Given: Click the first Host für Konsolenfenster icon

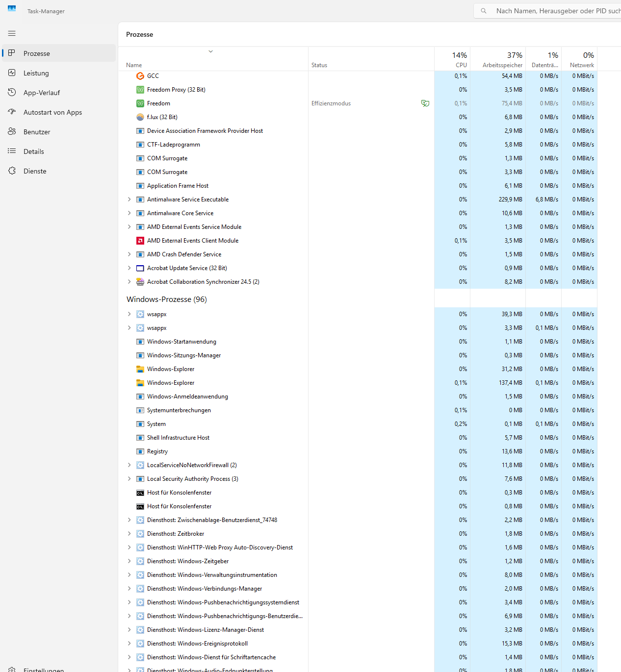Looking at the screenshot, I should pyautogui.click(x=140, y=493).
